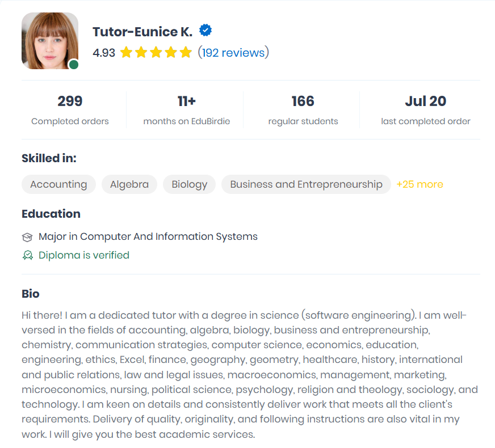Click the third yellow rating star

156,52
